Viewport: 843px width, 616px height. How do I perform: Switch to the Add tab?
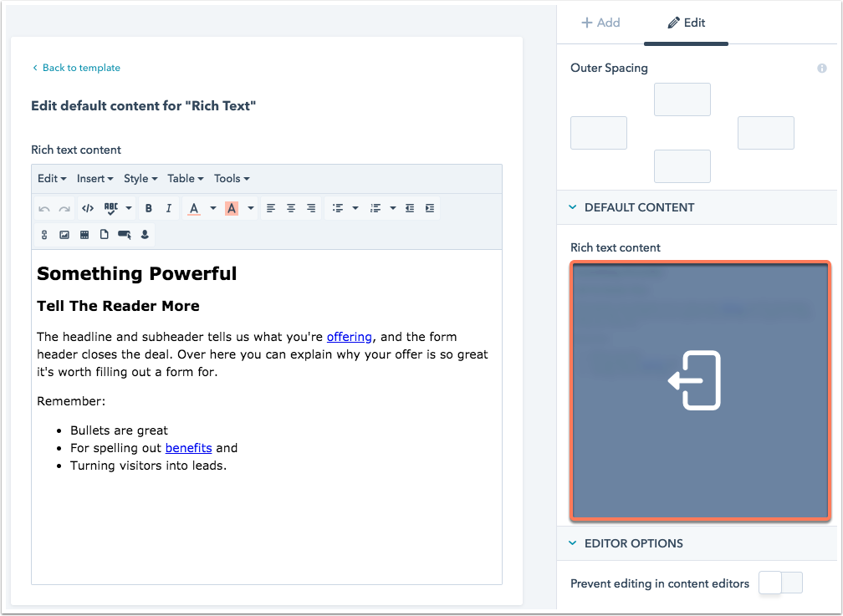click(601, 23)
